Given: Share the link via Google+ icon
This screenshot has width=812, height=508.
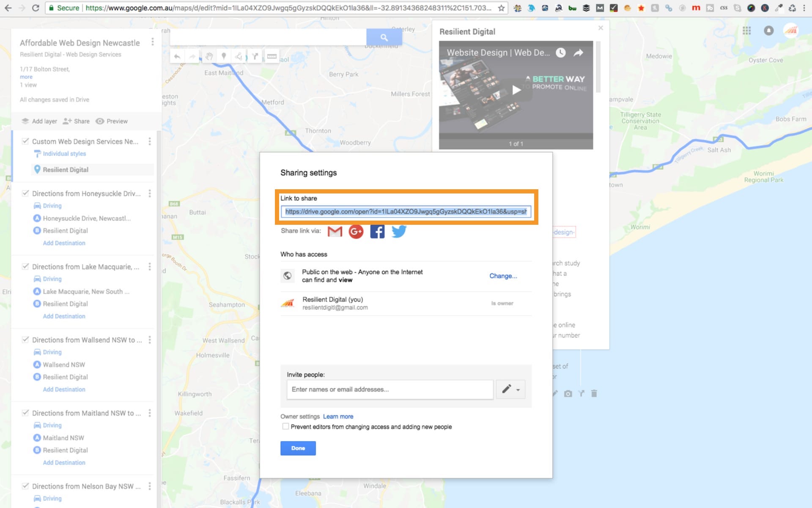Looking at the screenshot, I should coord(356,232).
